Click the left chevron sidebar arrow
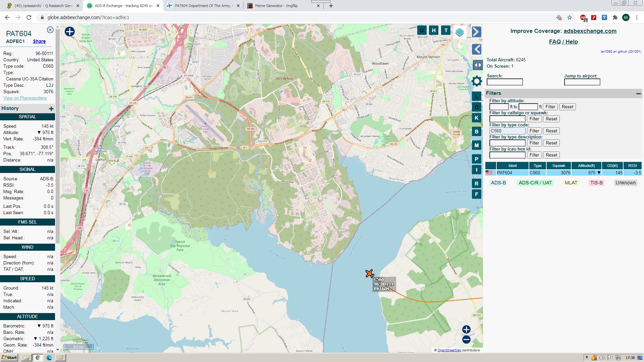644x362 pixels. (477, 49)
